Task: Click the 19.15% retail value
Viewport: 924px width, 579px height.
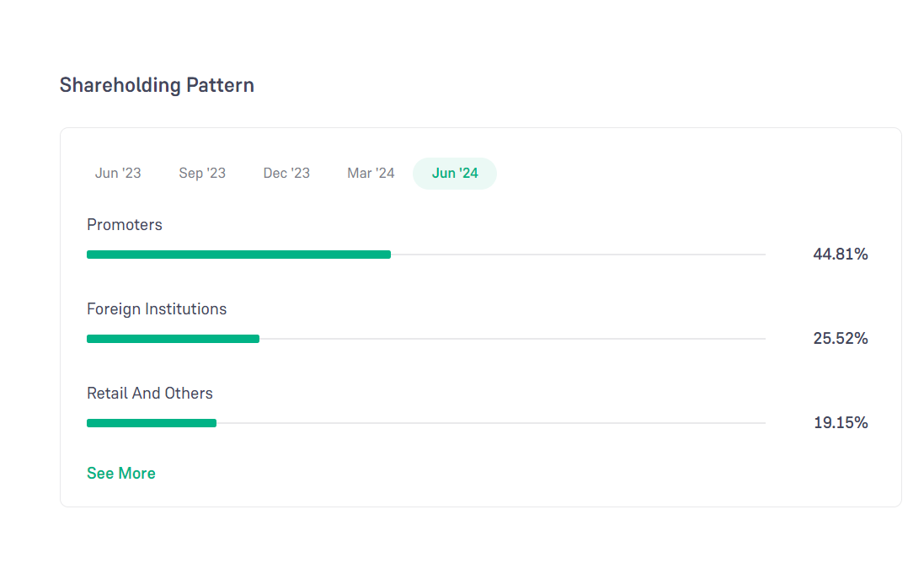Action: 841,423
